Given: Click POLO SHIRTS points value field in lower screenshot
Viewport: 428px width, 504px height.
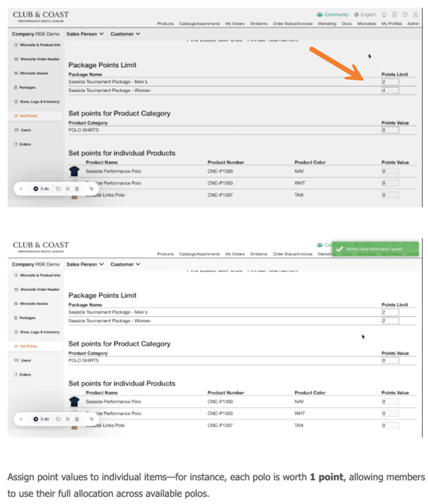Looking at the screenshot, I should pos(390,360).
